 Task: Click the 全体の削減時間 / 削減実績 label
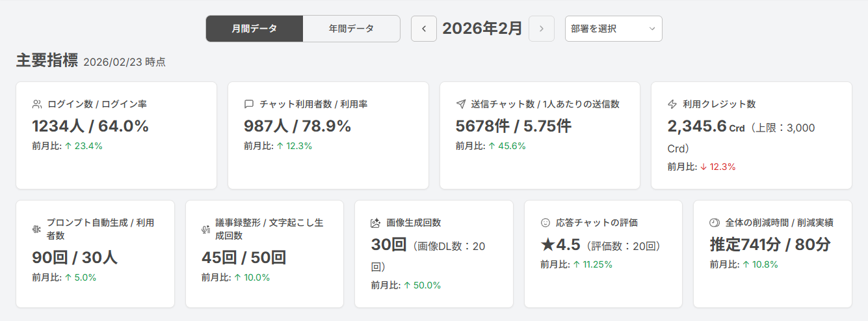pos(779,223)
